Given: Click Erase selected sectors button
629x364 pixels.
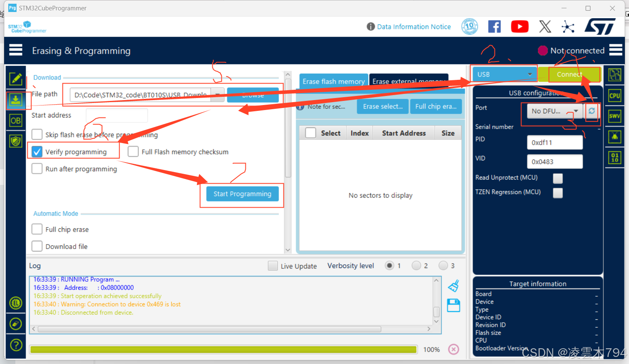Looking at the screenshot, I should (383, 106).
